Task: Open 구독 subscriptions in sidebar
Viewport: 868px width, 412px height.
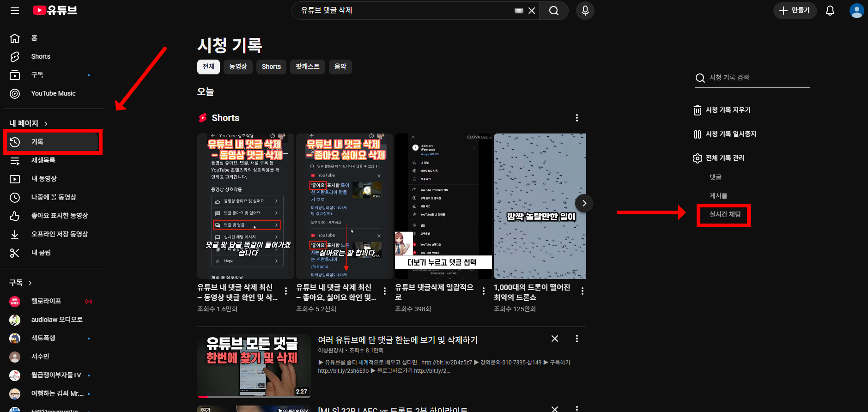Action: coord(54,75)
